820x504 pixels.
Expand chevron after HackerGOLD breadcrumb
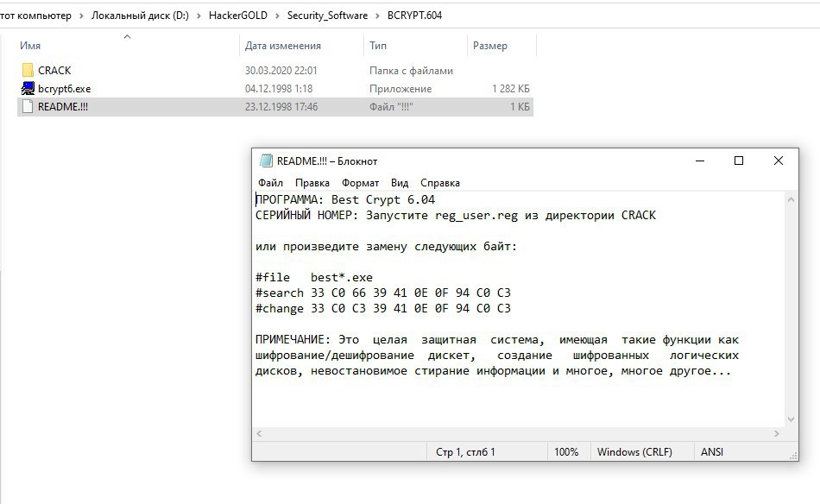point(277,16)
